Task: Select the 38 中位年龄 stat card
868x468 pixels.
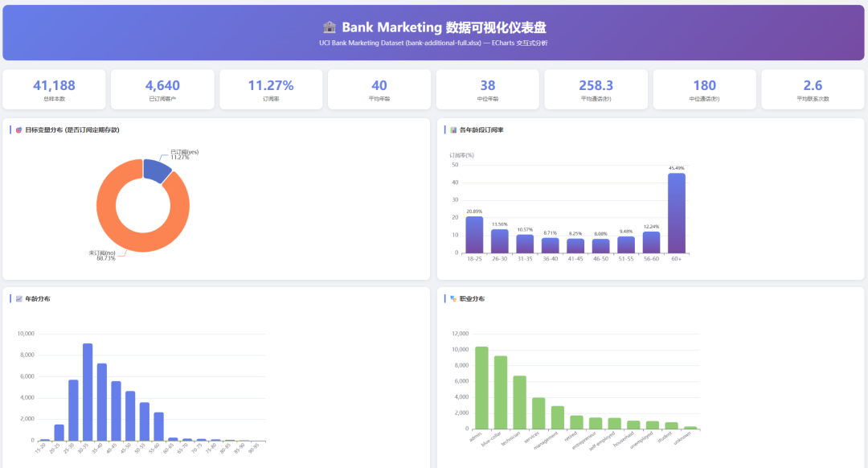Action: click(488, 89)
